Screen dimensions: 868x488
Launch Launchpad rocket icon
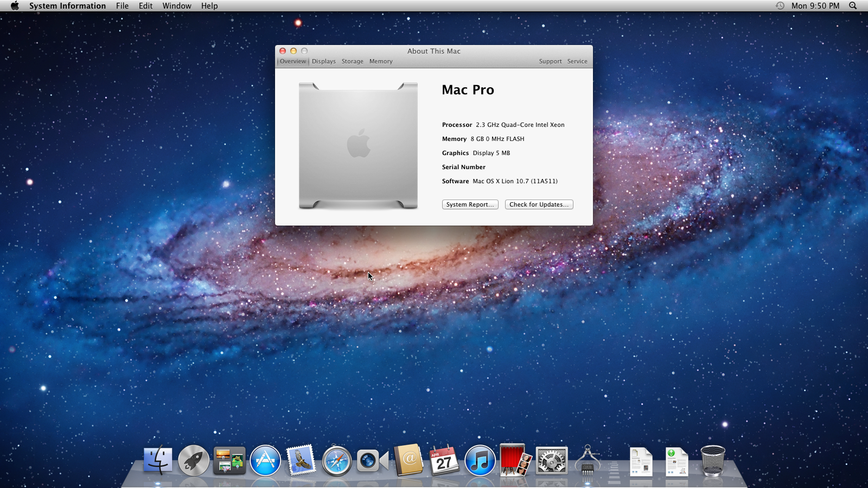tap(194, 460)
